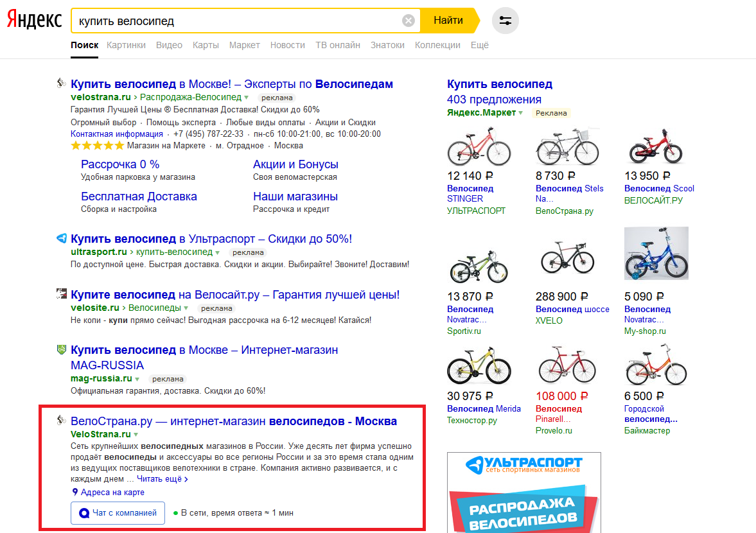Click the Яндекс logo
The image size is (756, 533).
pos(34,21)
